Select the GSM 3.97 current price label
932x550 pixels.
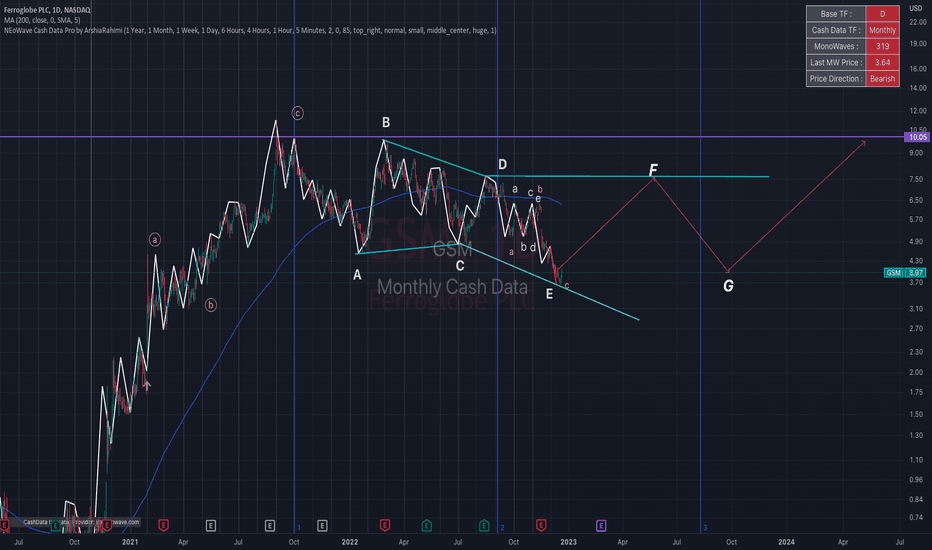point(905,273)
